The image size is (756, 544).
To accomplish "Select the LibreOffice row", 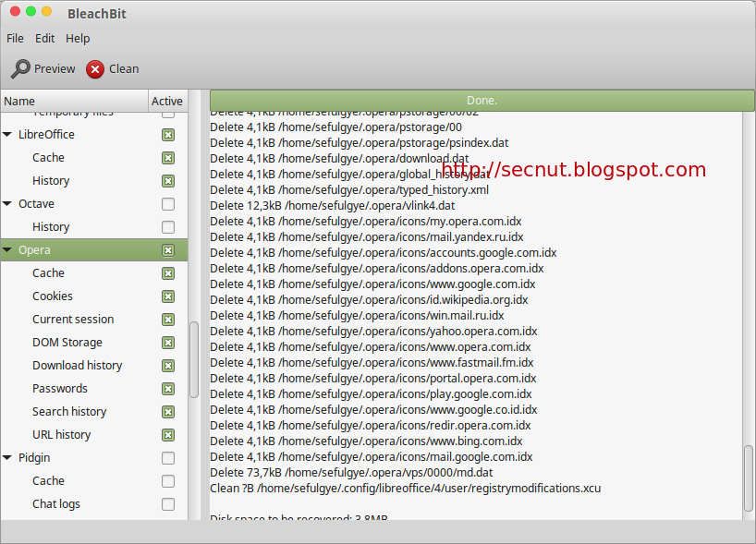I will click(x=94, y=135).
